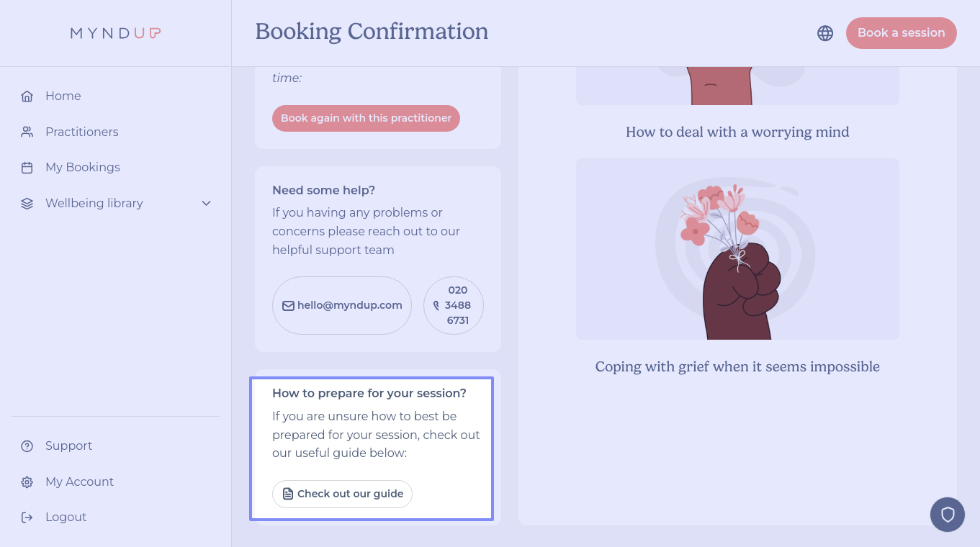Go to My Bookings menu item
This screenshot has width=980, height=547.
[x=82, y=168]
